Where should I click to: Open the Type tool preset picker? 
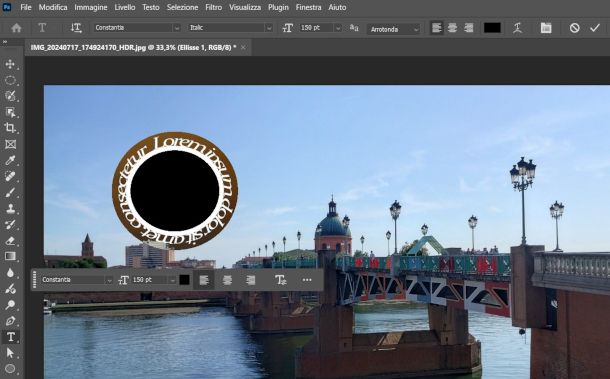click(x=42, y=28)
